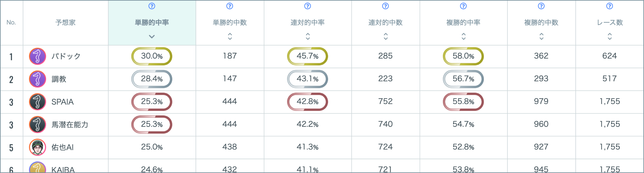Click question mark icon above 複勝的中率
The image size is (644, 173).
(x=463, y=6)
